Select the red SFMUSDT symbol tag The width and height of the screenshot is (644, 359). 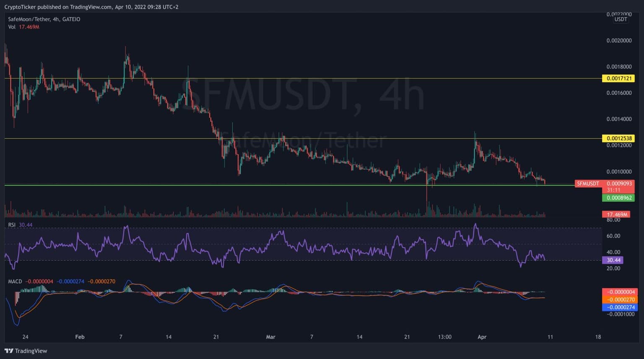588,183
